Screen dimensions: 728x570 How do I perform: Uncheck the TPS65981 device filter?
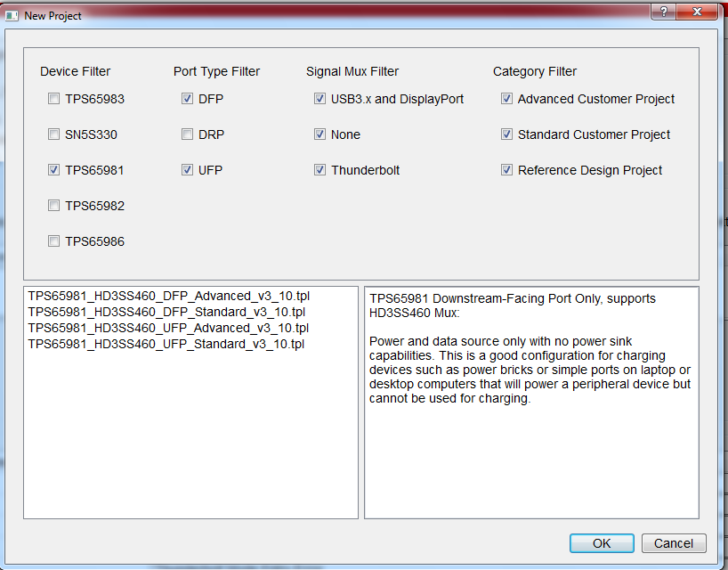(54, 170)
